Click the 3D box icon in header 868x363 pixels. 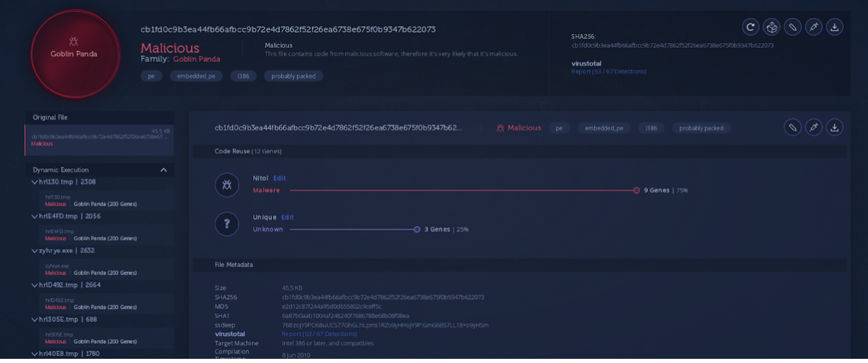[771, 27]
